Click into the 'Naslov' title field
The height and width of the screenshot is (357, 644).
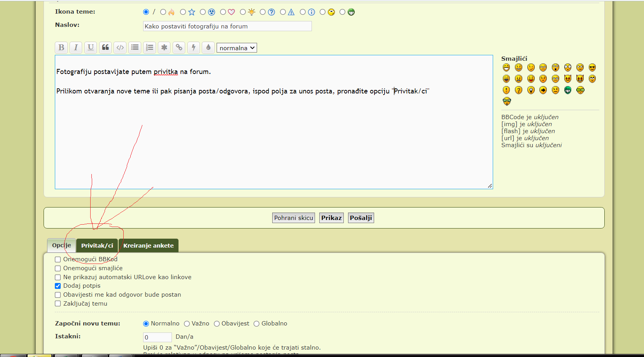click(x=227, y=26)
